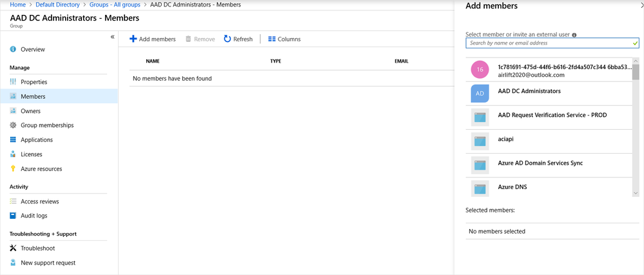Viewport: 644px width, 275px height.
Task: Sort by the TYPE column header
Action: [276, 61]
